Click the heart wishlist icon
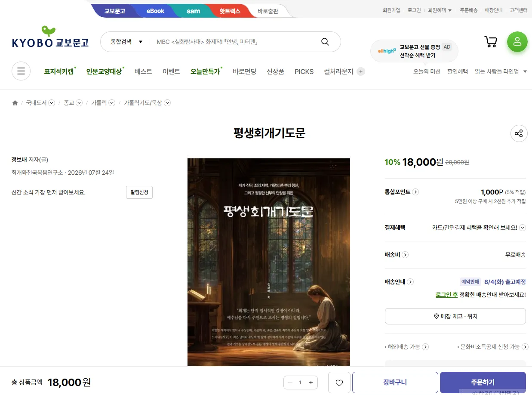532x395 pixels. [x=339, y=383]
